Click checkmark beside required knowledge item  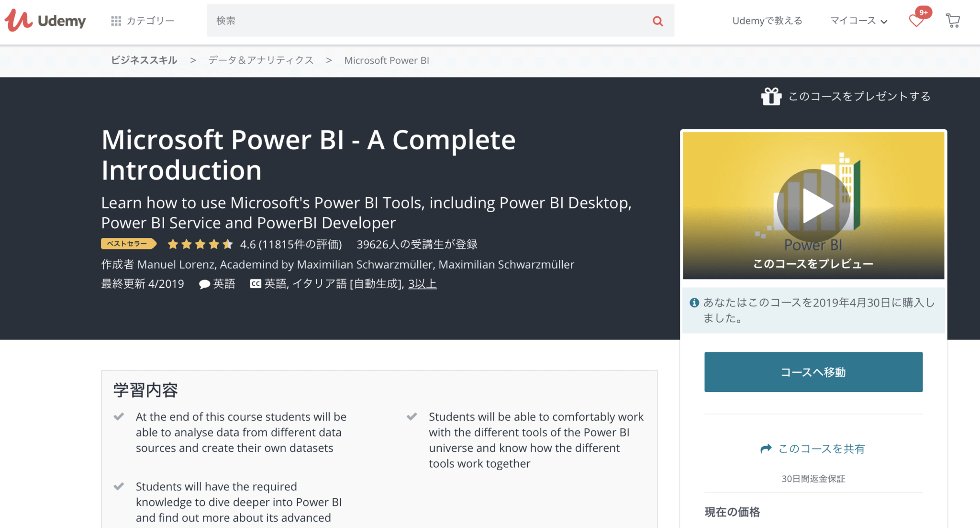click(x=119, y=486)
